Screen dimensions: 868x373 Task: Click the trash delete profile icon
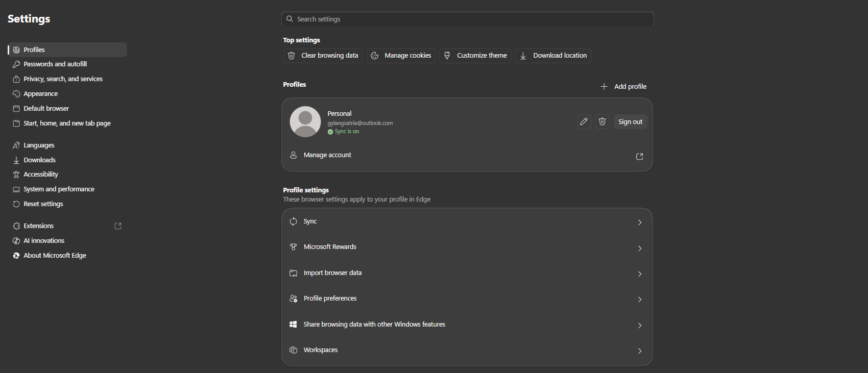[602, 121]
